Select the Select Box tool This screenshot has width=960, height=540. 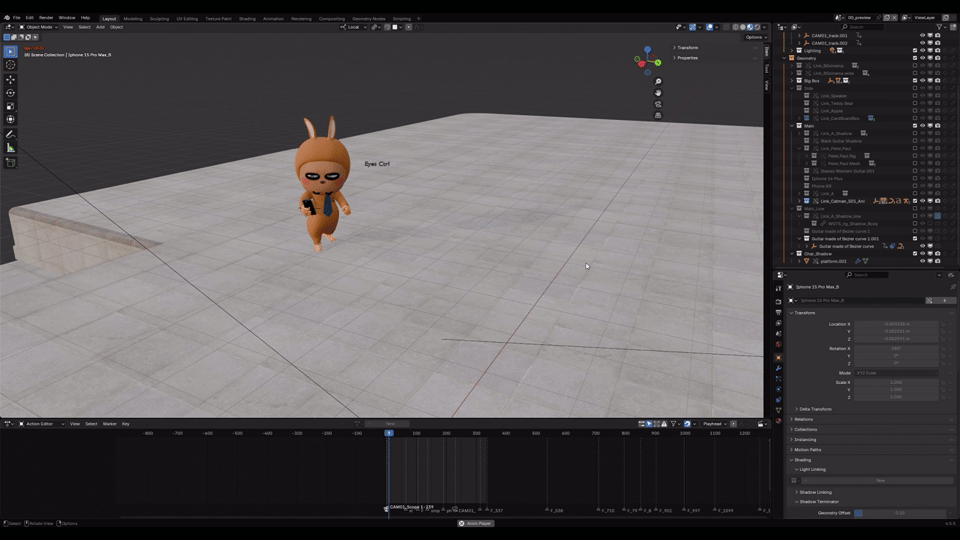[x=10, y=51]
